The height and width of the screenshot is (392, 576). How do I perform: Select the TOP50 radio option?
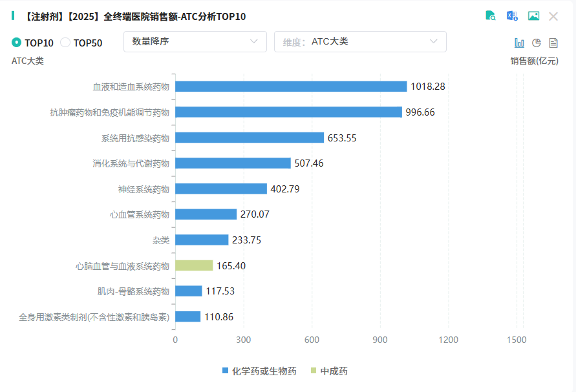[81, 43]
